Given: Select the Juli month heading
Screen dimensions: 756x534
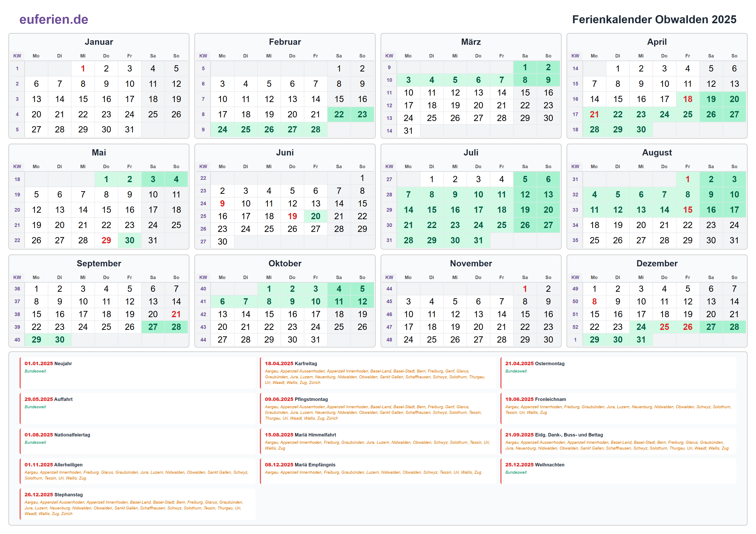Looking at the screenshot, I should click(471, 152).
